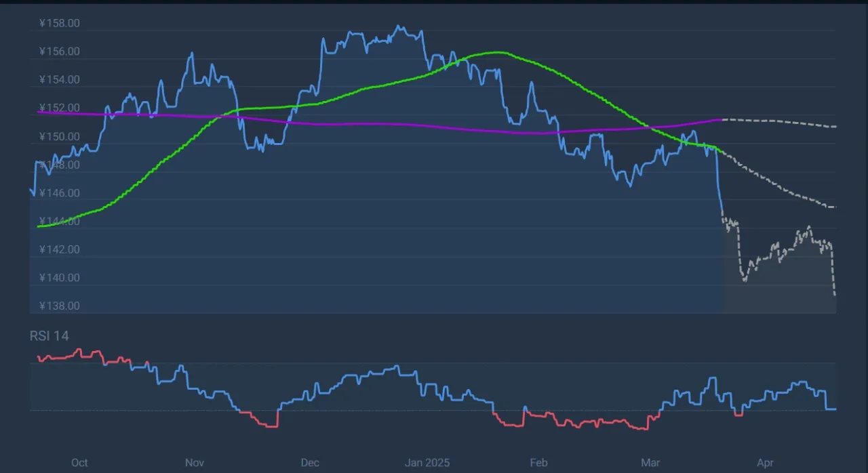Click the Mar label on time axis
The height and width of the screenshot is (473, 868).
[x=650, y=463]
